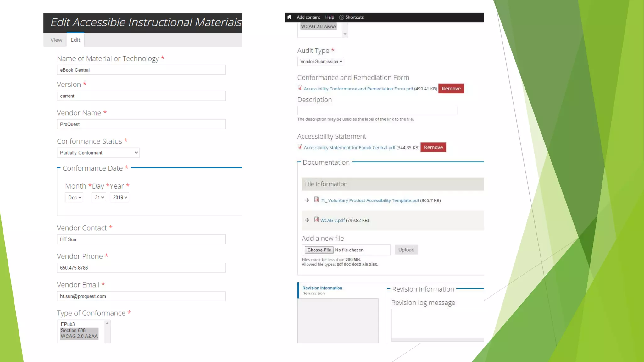Click PDF icon beside Accessibility Statement file
Image resolution: width=644 pixels, height=362 pixels.
point(300,147)
